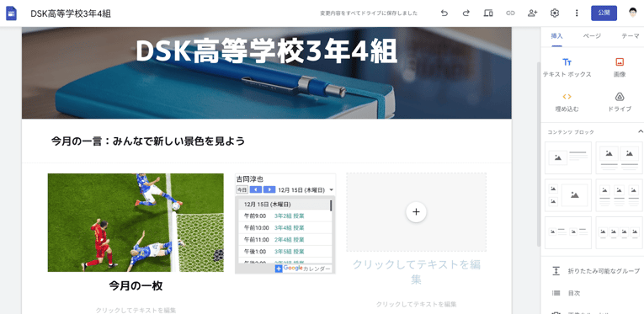The height and width of the screenshot is (314, 644).
Task: Open the device preview icon
Action: [488, 13]
